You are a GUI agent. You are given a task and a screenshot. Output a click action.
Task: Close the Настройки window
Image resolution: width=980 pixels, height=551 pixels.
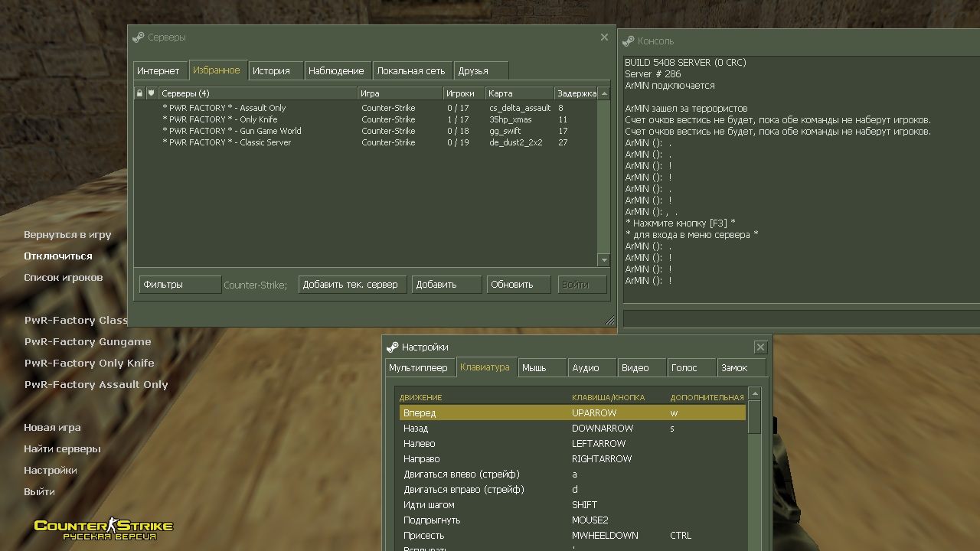(x=760, y=347)
